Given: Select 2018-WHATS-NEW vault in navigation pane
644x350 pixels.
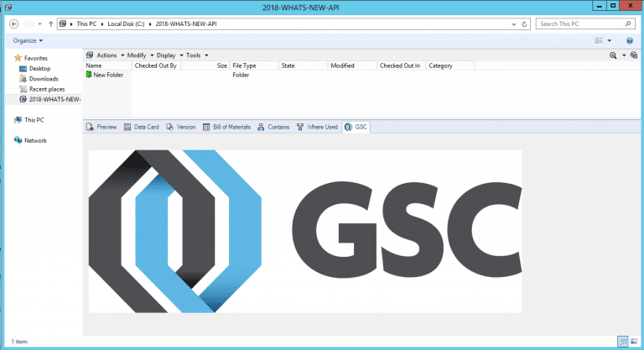Looking at the screenshot, I should 50,99.
